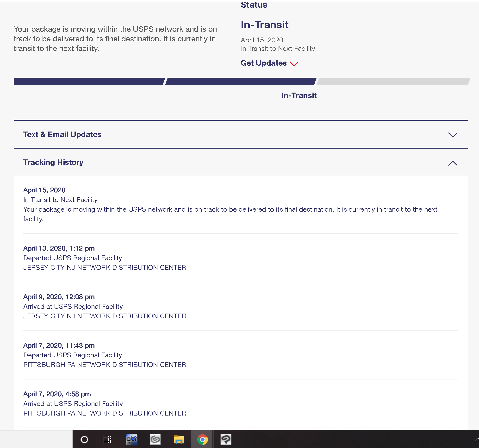The image size is (479, 448).
Task: Open File Explorer from the taskbar
Action: pyautogui.click(x=179, y=440)
